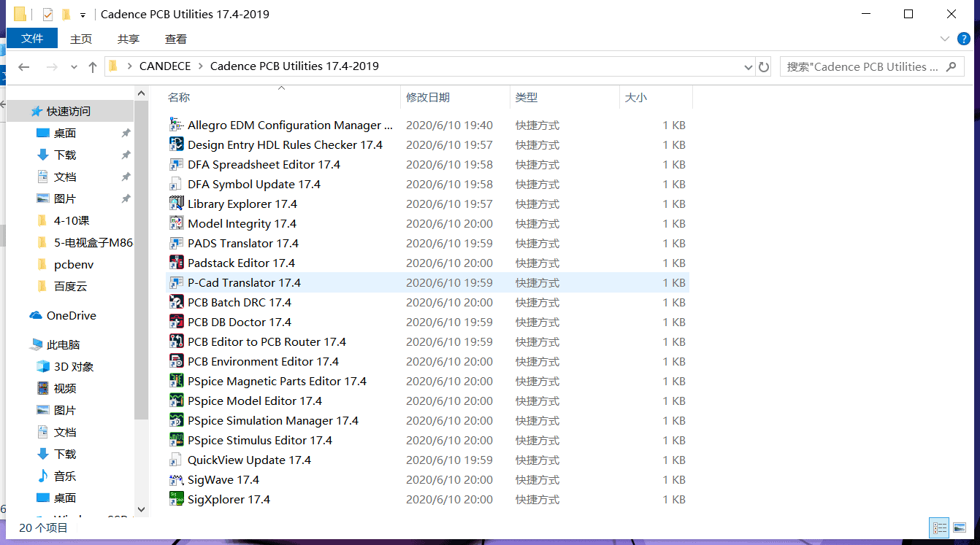Viewport: 980px width, 545px height.
Task: Switch to details view layout
Action: pos(940,527)
